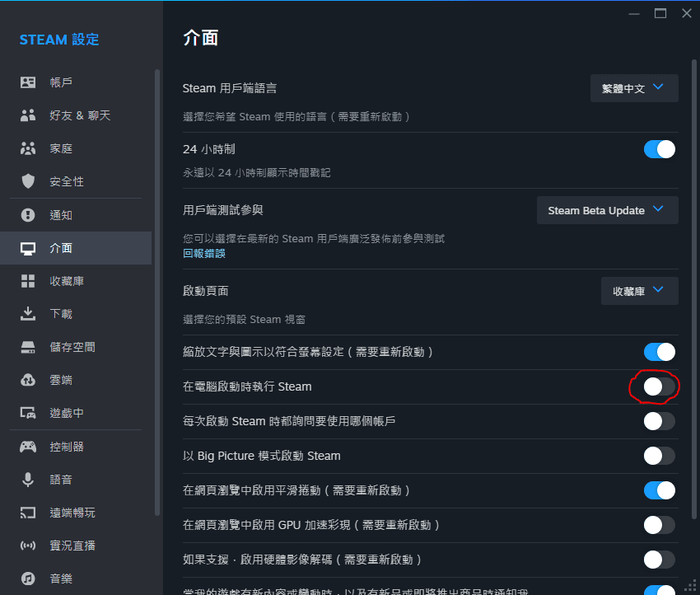Open the 收藏庫 startup page dropdown
The image size is (700, 595).
click(x=639, y=291)
